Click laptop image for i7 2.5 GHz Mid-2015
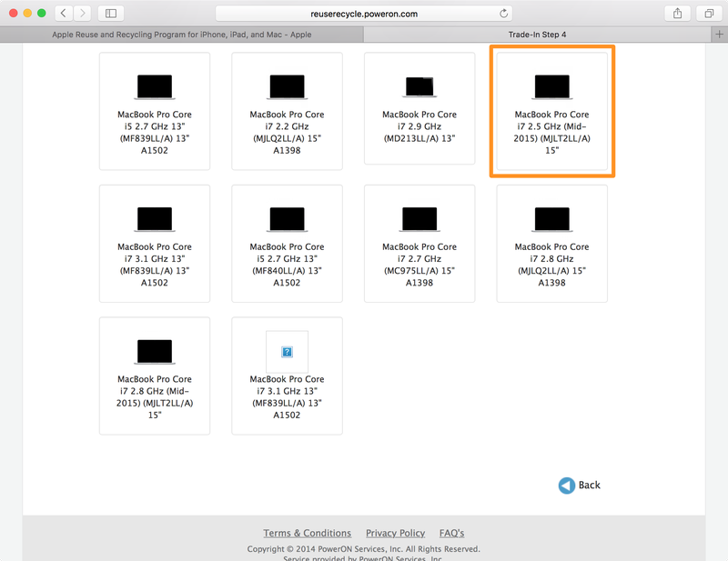This screenshot has height=561, width=728. [x=552, y=86]
